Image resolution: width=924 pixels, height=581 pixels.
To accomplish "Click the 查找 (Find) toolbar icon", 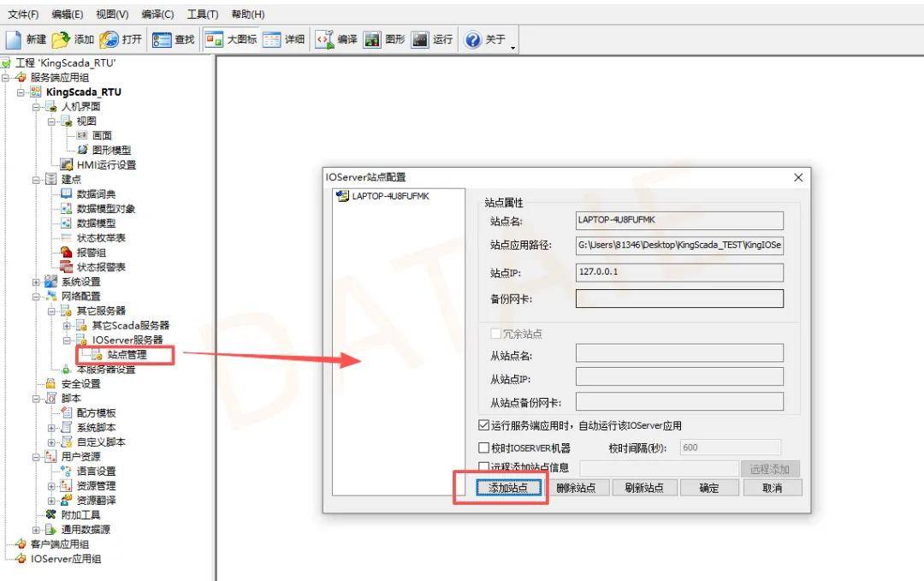I will point(162,39).
